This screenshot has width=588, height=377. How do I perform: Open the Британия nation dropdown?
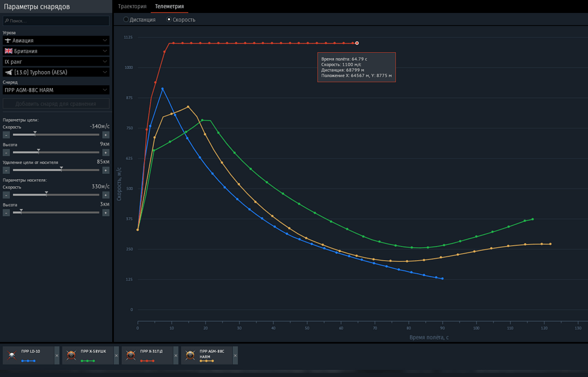click(x=56, y=51)
